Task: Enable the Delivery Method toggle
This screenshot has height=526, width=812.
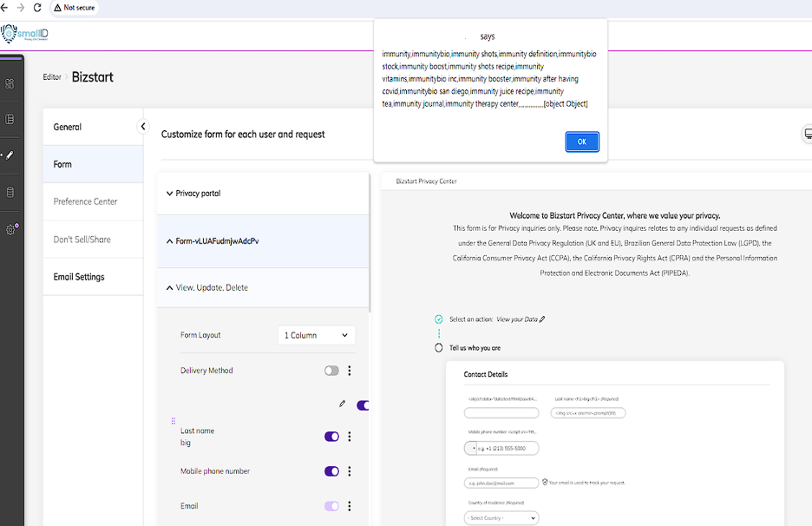Action: pyautogui.click(x=331, y=371)
